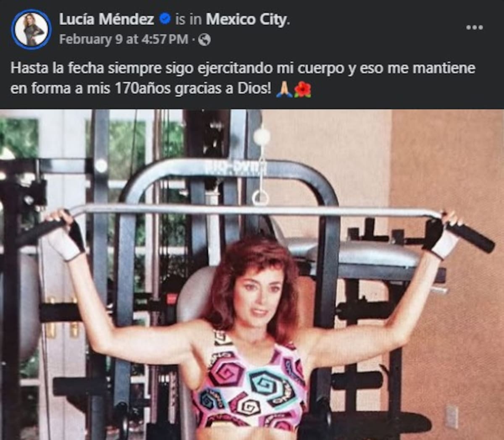Click the post caption starting 'Hasta la fecha'
Image resolution: width=504 pixels, height=440 pixels.
click(242, 78)
